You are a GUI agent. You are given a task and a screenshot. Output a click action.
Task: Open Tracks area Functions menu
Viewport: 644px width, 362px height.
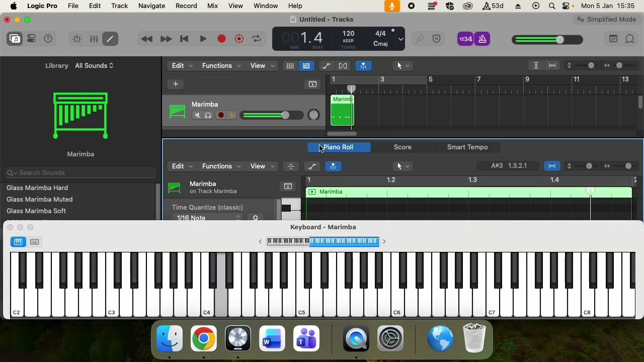click(x=221, y=66)
